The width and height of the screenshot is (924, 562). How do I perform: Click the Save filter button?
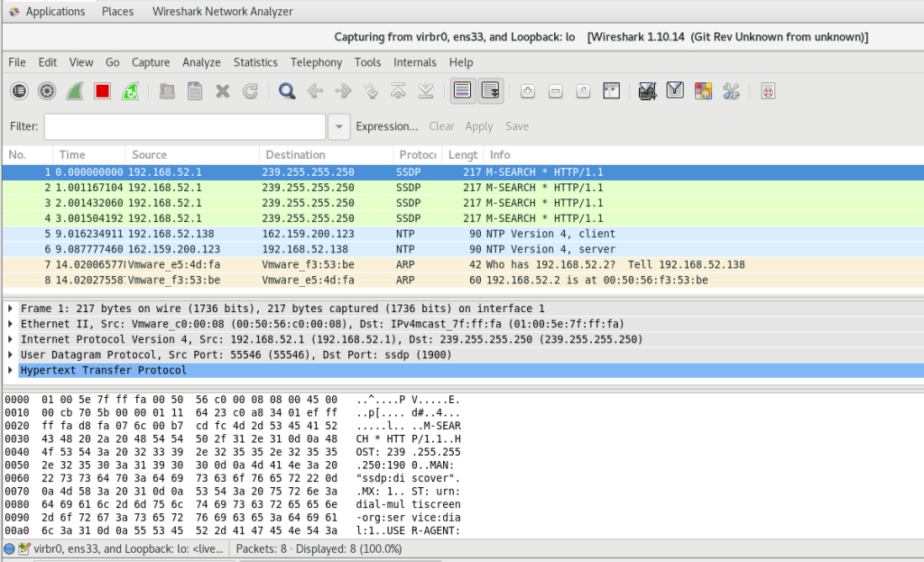coord(517,126)
